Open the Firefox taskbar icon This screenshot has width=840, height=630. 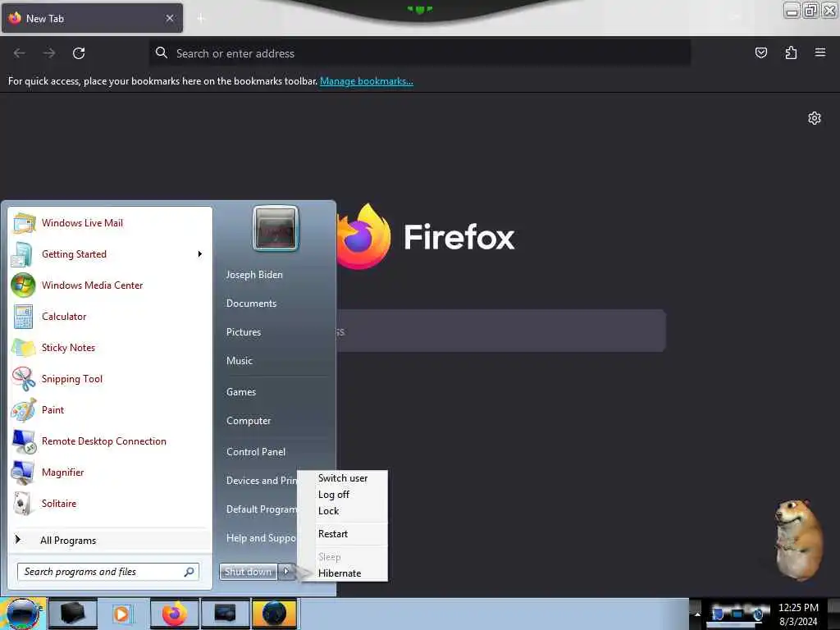point(174,614)
